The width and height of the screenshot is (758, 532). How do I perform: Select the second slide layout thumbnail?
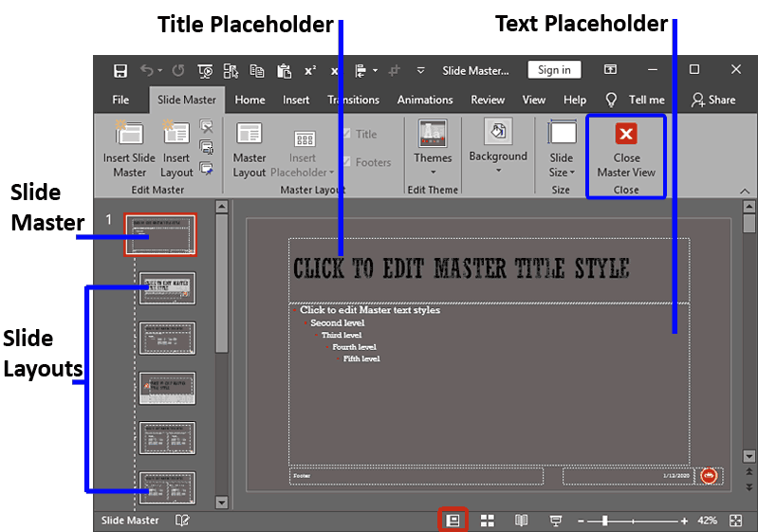(167, 339)
